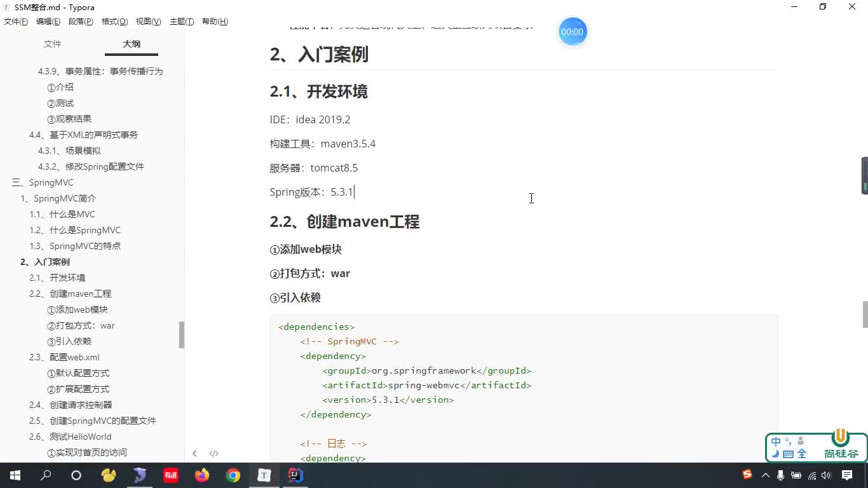Open the Typora taskbar icon
Image resolution: width=868 pixels, height=488 pixels.
coord(264,475)
